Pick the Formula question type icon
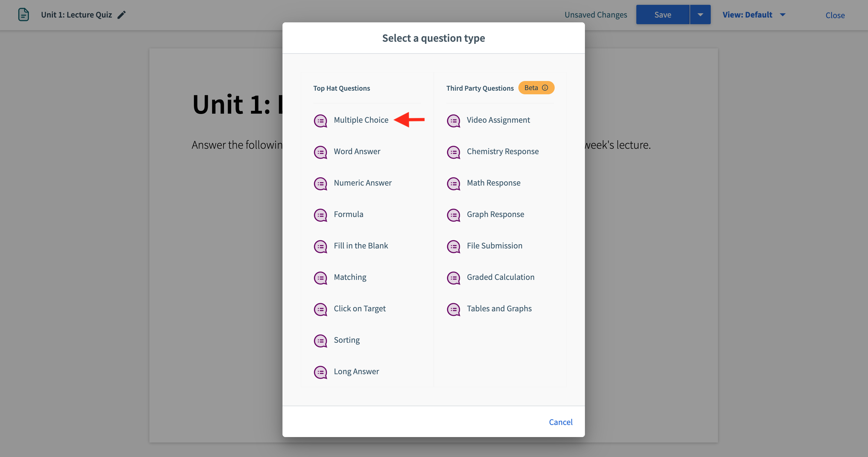 point(321,215)
